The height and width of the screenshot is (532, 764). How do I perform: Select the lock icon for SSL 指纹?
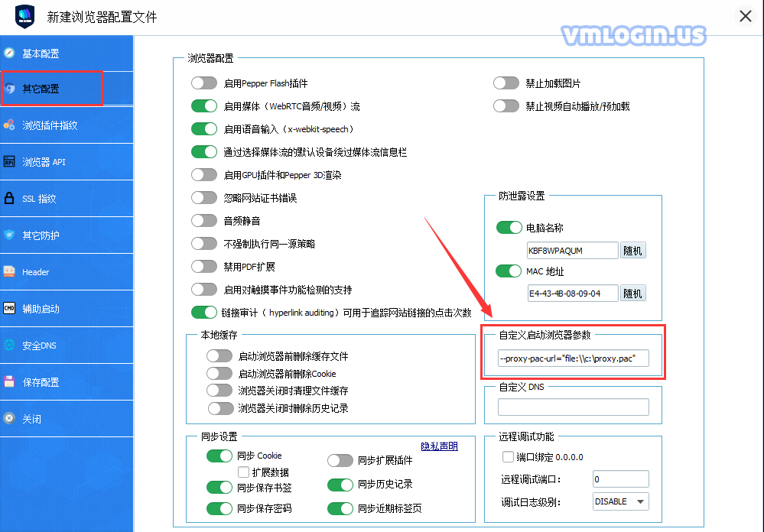pos(10,199)
